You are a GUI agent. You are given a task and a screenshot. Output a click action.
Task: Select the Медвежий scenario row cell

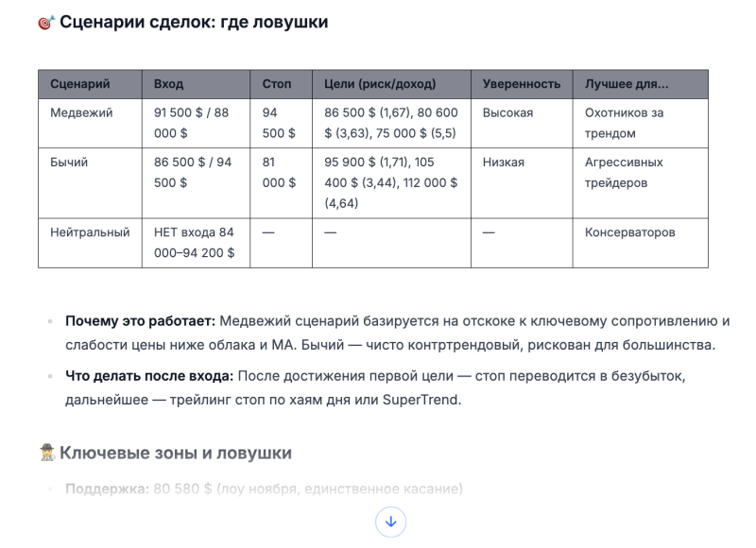(x=81, y=113)
